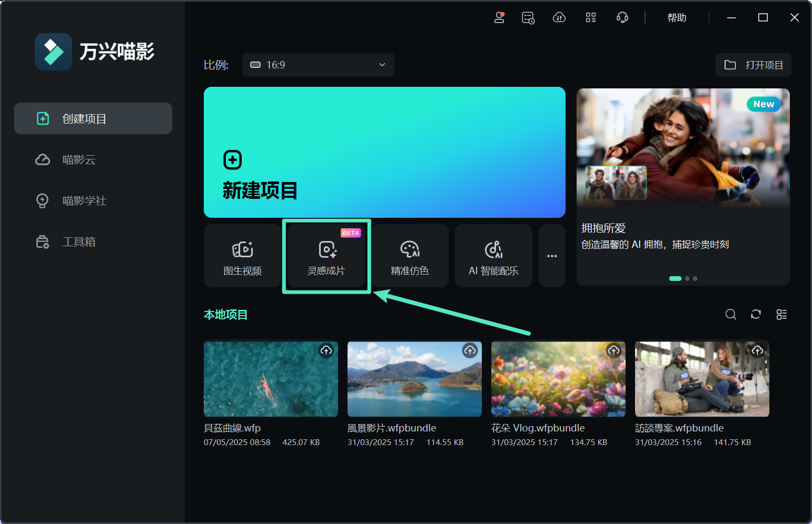The height and width of the screenshot is (524, 812).
Task: Open the 風景影片.wfpbundle project thumbnail
Action: (414, 379)
